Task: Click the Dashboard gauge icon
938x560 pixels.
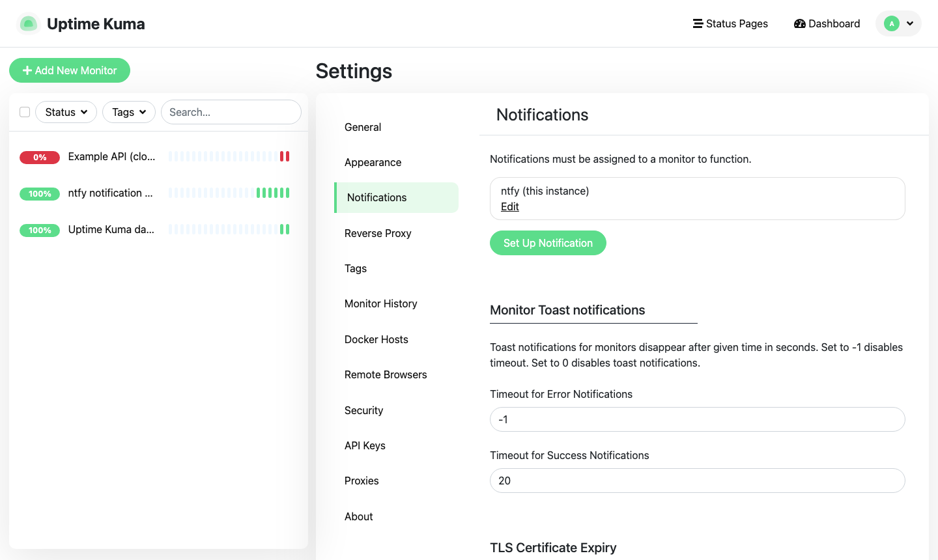Action: click(800, 23)
